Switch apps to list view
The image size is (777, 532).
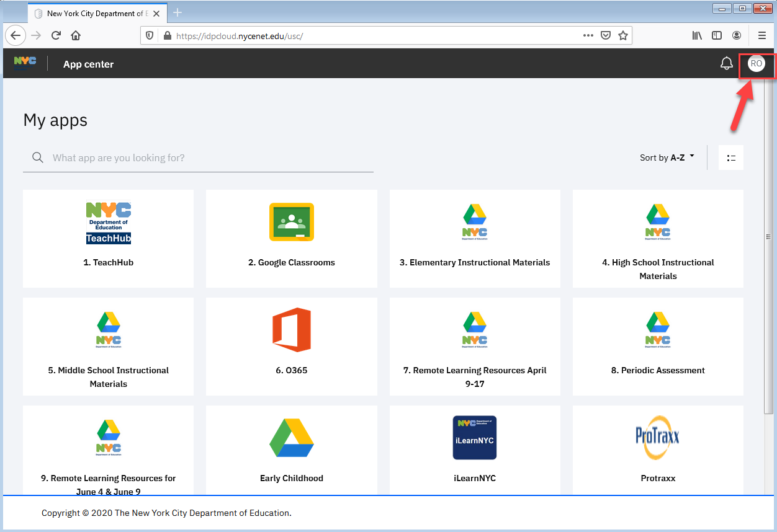[731, 158]
